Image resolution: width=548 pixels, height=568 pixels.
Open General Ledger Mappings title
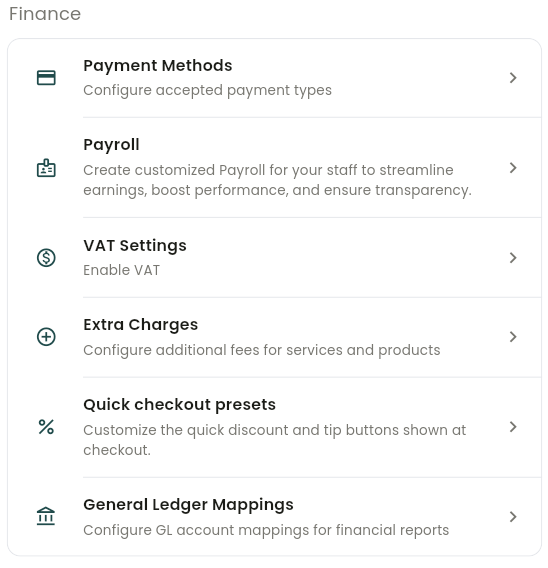188,505
